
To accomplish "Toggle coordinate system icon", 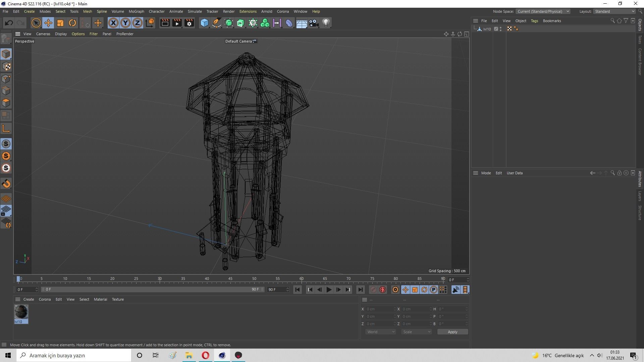I will (150, 23).
